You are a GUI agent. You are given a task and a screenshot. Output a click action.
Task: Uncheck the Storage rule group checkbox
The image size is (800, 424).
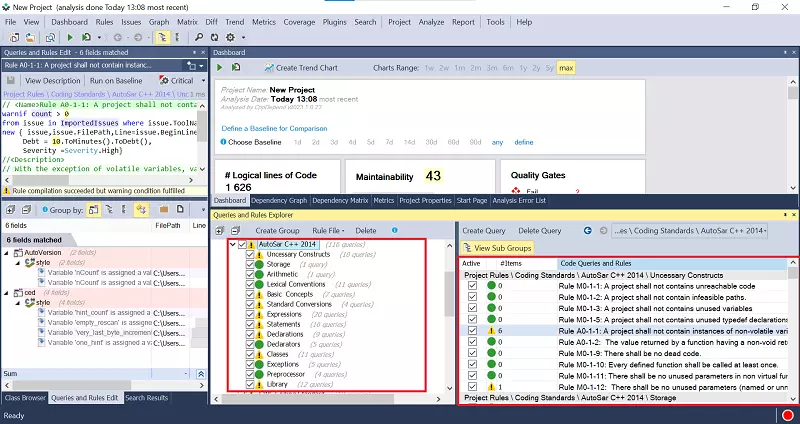pyautogui.click(x=249, y=264)
